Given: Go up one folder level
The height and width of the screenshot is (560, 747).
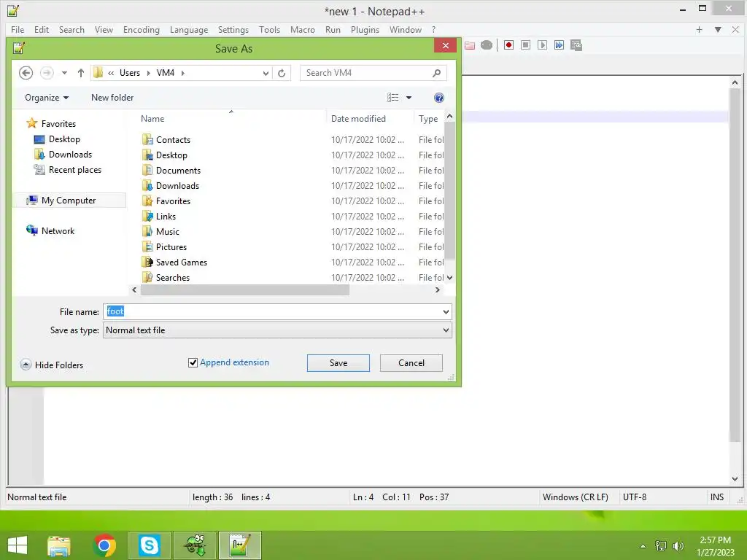Looking at the screenshot, I should click(x=80, y=73).
